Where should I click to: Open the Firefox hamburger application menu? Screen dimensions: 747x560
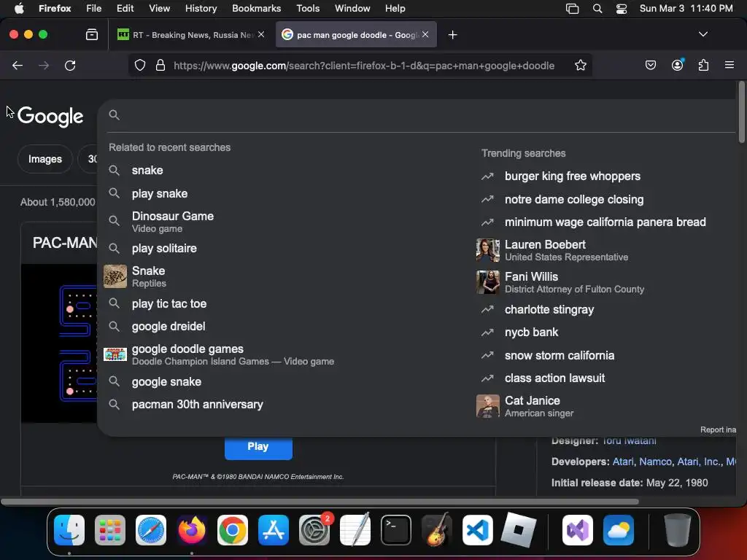pos(729,65)
